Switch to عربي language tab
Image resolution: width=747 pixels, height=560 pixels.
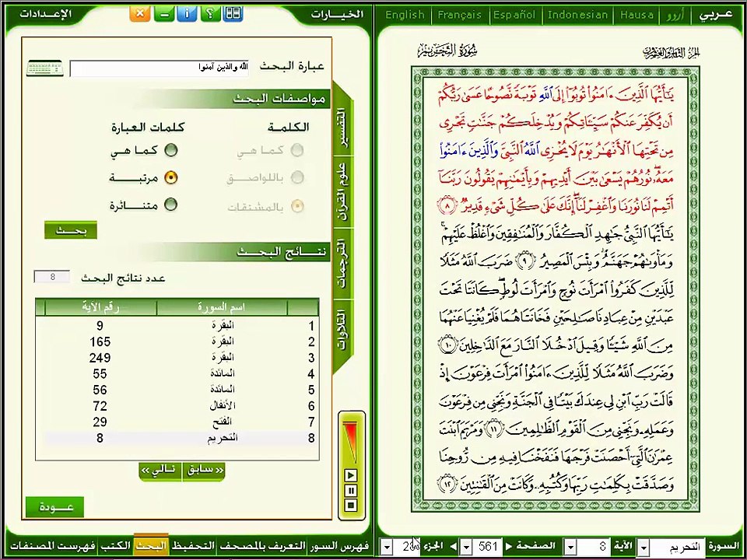click(716, 15)
